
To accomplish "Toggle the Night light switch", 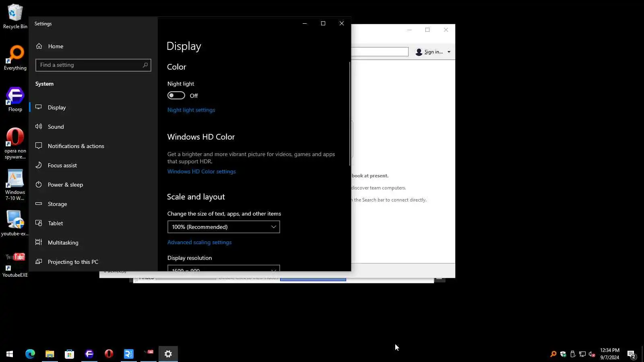I will [176, 95].
